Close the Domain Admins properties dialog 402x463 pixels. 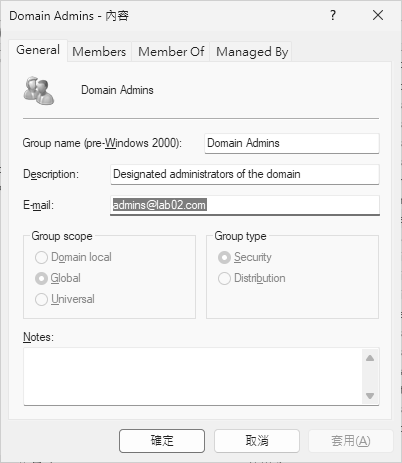pyautogui.click(x=378, y=15)
